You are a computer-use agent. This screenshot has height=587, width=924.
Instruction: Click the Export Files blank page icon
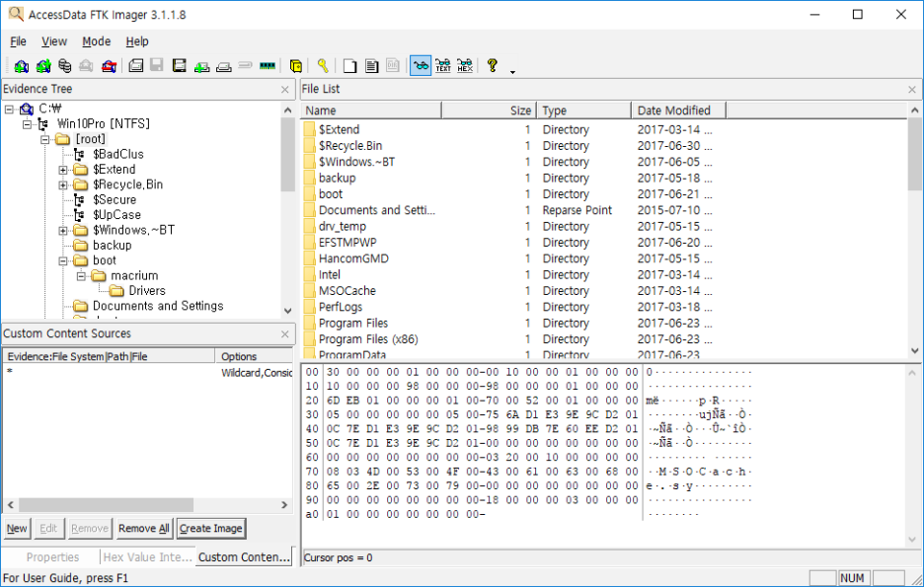(x=349, y=65)
